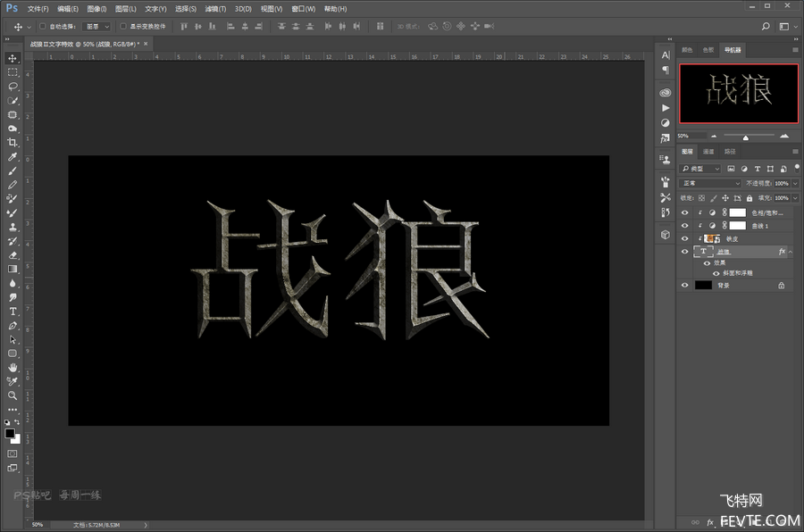This screenshot has height=532, width=804.
Task: Open Creative Cloud Libraries panel icon
Action: [666, 93]
